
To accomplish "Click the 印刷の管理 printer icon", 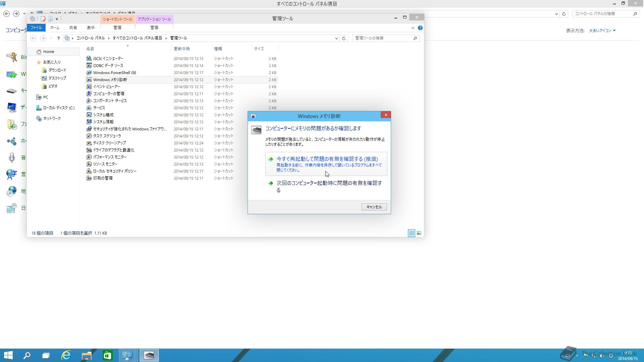I will pyautogui.click(x=89, y=178).
